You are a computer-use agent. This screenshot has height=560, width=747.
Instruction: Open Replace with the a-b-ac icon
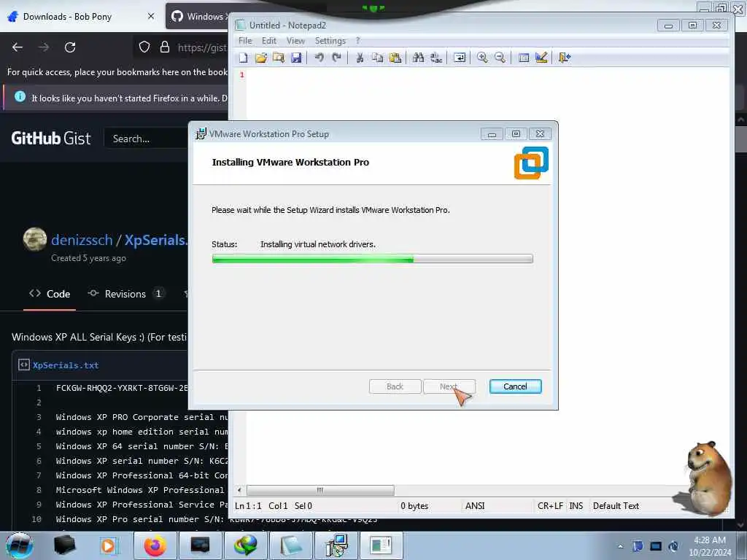coord(436,58)
